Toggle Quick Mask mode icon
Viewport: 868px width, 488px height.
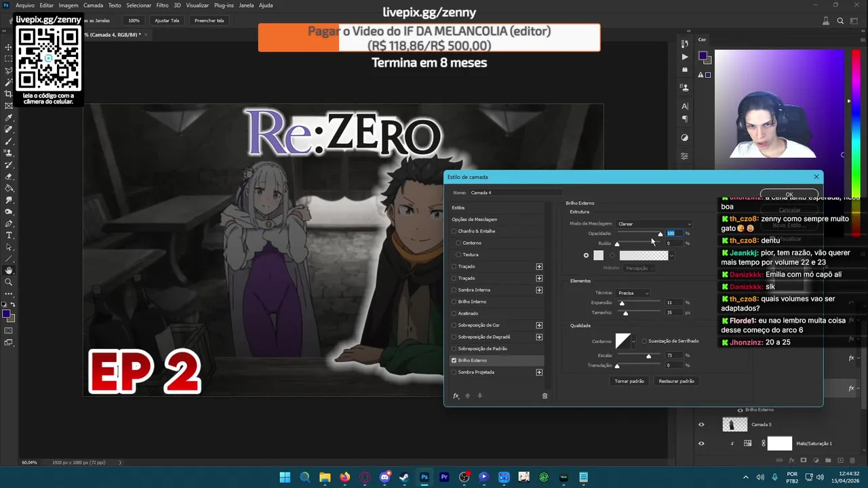(x=9, y=331)
